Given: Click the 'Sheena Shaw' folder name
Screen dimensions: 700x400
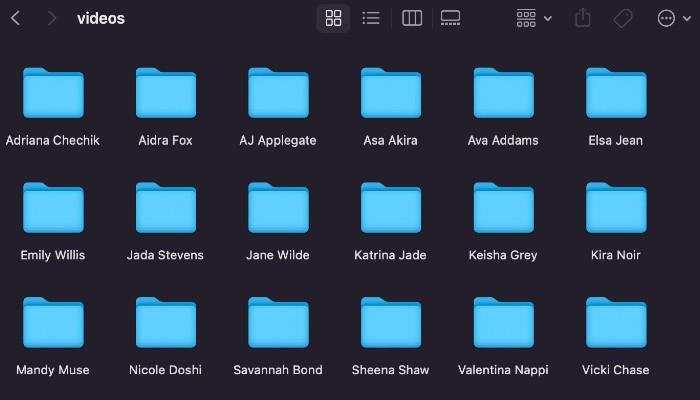Looking at the screenshot, I should click(390, 370).
